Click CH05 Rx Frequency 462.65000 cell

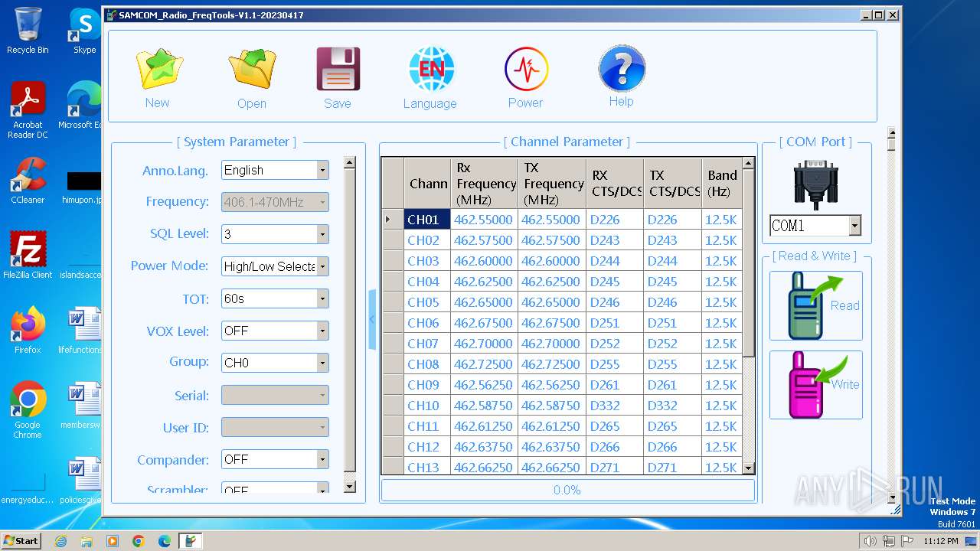[484, 302]
